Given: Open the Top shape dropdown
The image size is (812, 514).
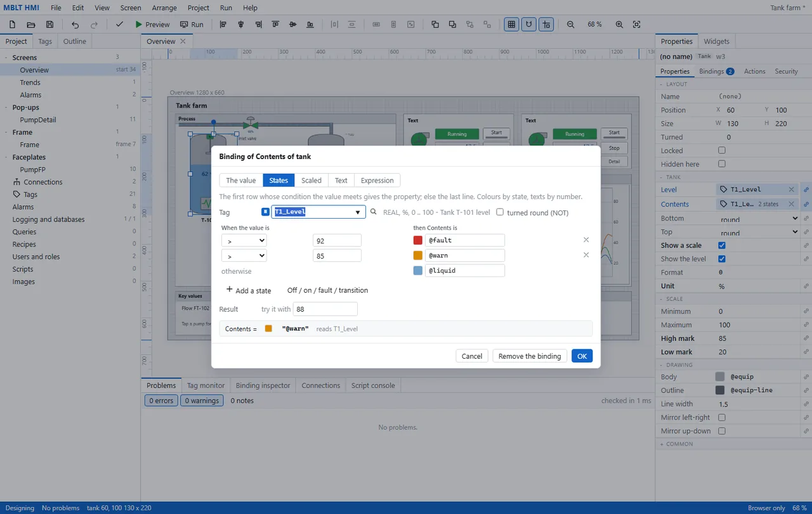Looking at the screenshot, I should [757, 232].
